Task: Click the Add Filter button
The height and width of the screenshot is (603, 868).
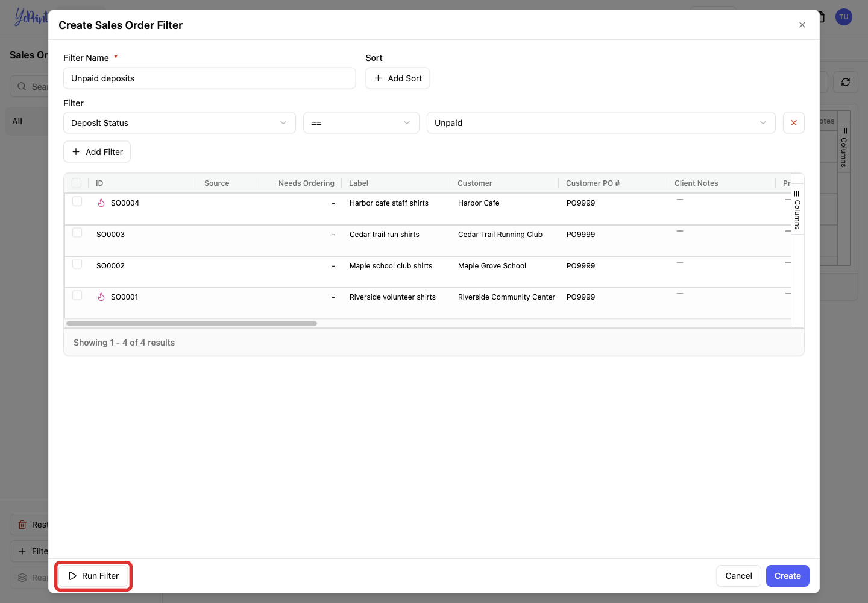Action: 97,152
